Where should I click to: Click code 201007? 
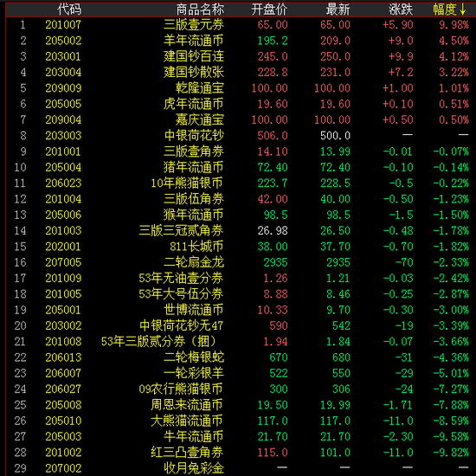[63, 25]
